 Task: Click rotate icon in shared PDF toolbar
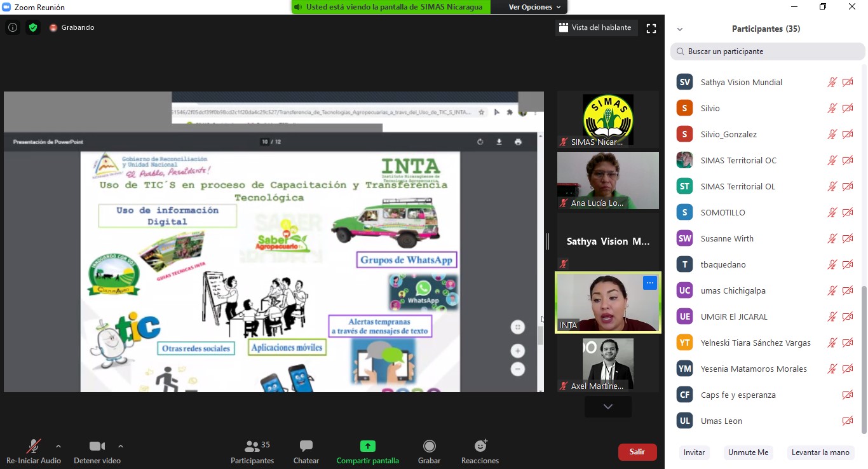pos(480,142)
